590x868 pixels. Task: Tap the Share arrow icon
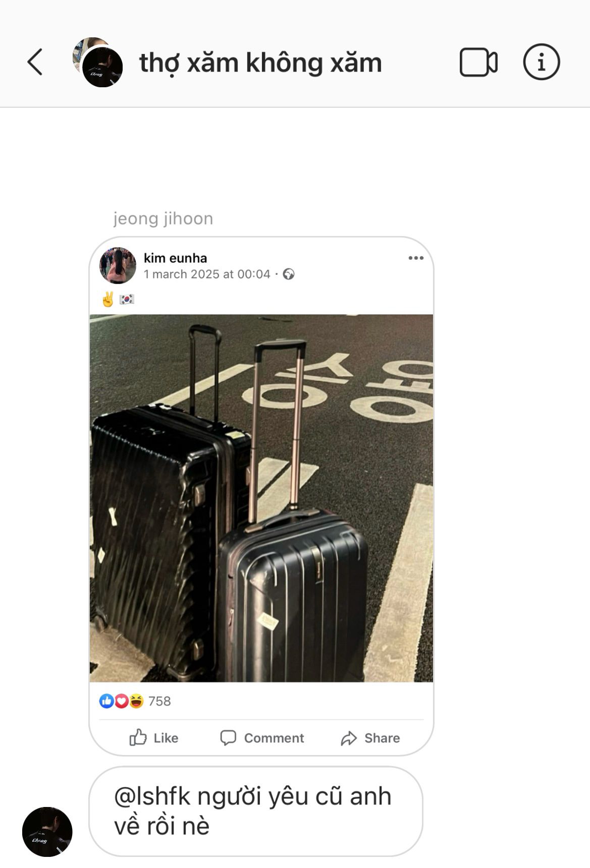[349, 738]
